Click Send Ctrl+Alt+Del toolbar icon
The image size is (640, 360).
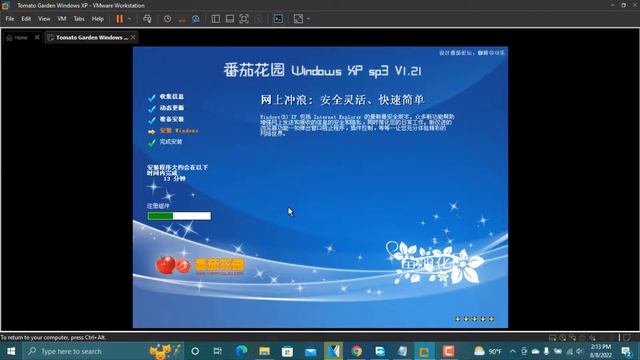click(147, 19)
